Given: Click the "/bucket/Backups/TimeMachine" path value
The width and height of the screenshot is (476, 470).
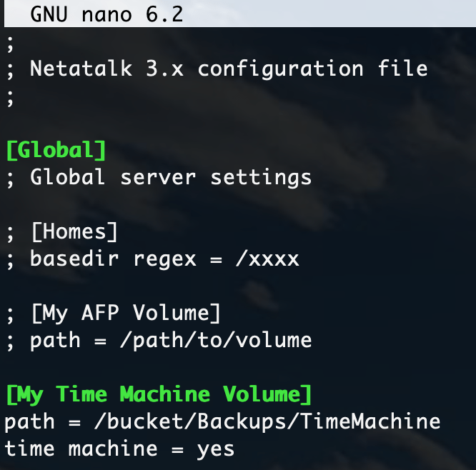Looking at the screenshot, I should [267, 421].
